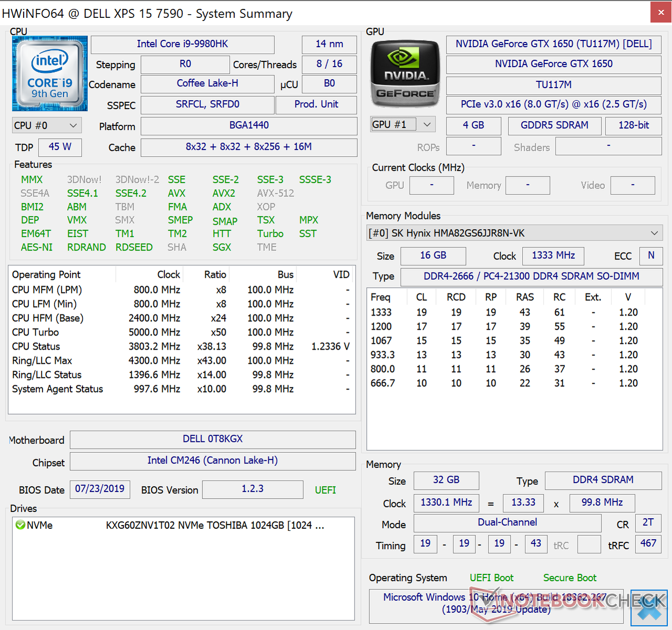Click the green NVMe drive status icon
672x630 pixels.
click(x=20, y=525)
